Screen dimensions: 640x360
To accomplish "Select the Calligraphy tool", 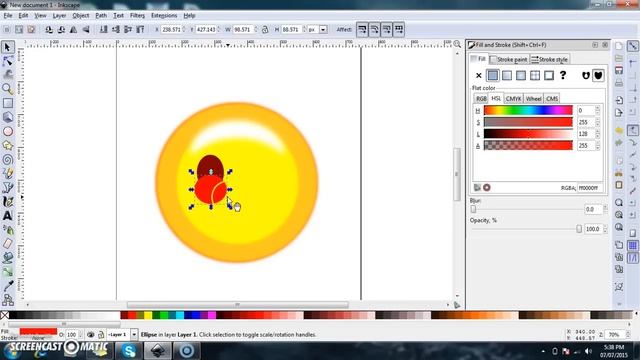I will (x=7, y=202).
